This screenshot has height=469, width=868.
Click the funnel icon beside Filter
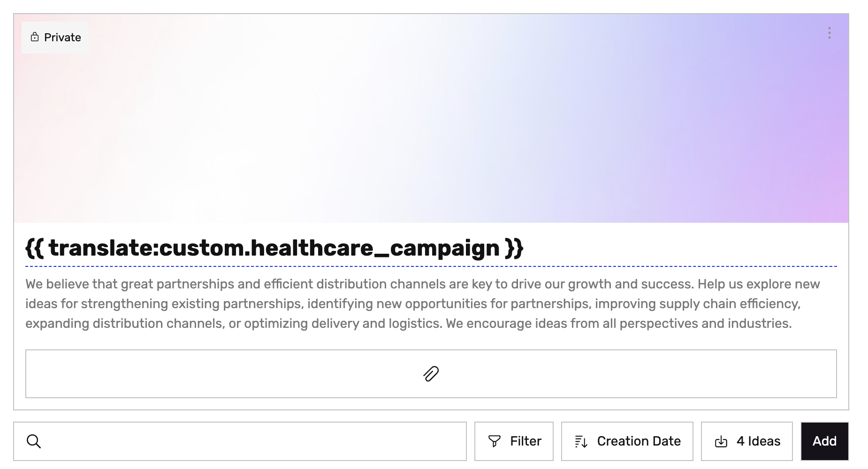(x=495, y=441)
